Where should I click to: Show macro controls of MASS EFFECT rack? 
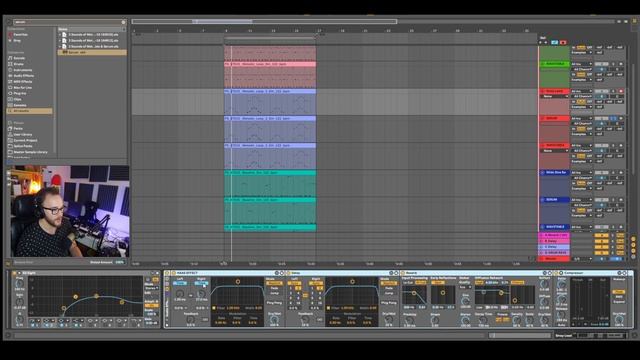click(x=167, y=278)
